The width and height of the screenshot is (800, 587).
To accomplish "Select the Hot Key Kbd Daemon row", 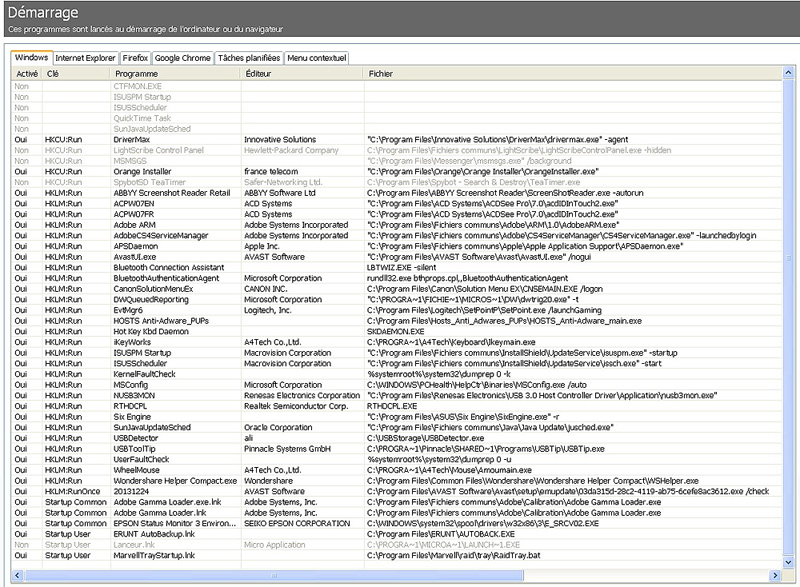I will pyautogui.click(x=397, y=332).
